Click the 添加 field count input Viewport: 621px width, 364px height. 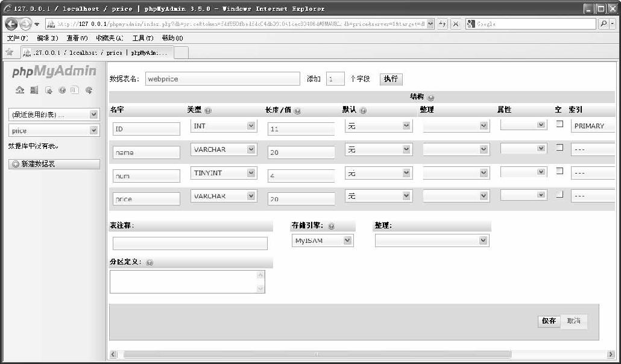[x=335, y=79]
